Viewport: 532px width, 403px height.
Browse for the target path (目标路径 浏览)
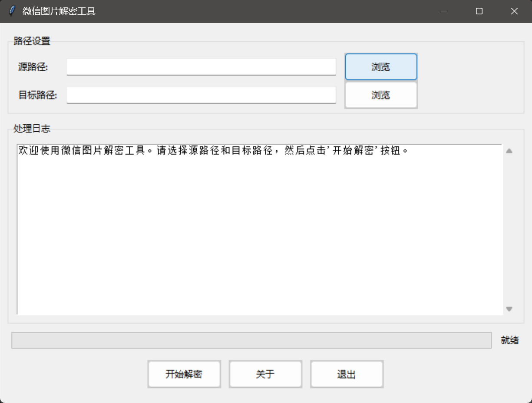point(381,95)
